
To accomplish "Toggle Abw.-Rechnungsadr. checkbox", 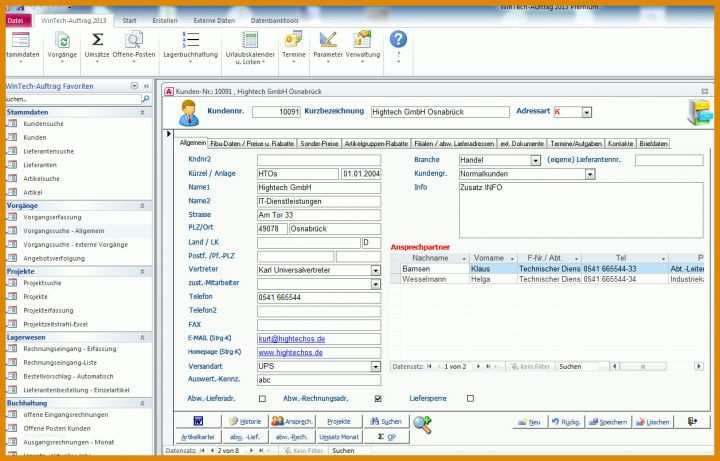I will click(378, 399).
